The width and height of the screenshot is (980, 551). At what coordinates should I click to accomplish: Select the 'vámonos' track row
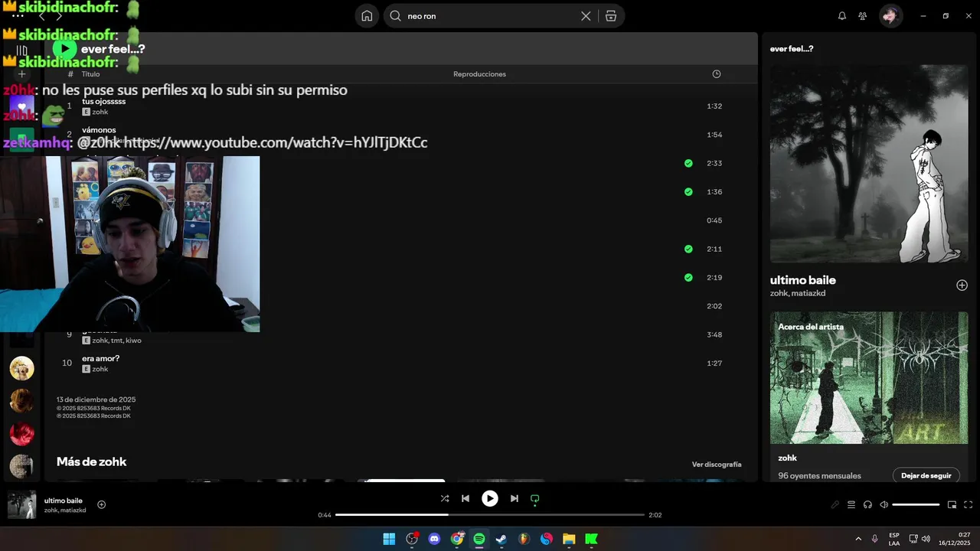click(x=400, y=135)
